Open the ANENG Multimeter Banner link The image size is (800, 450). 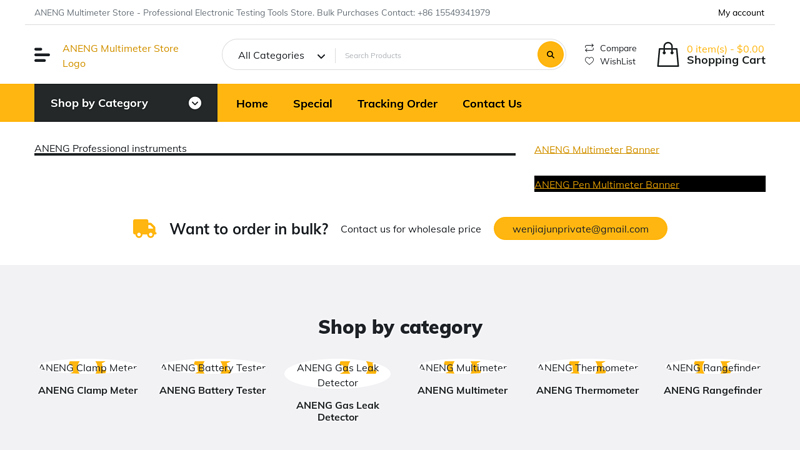(596, 150)
